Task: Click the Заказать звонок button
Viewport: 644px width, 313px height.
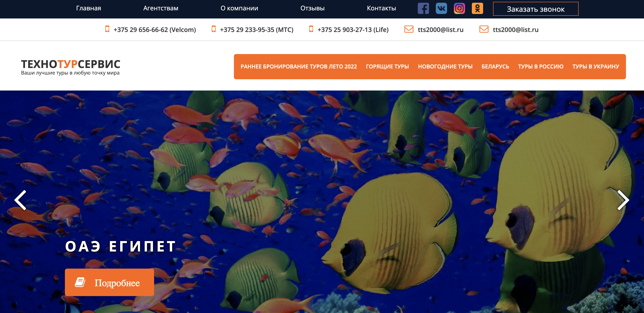Action: click(x=535, y=9)
